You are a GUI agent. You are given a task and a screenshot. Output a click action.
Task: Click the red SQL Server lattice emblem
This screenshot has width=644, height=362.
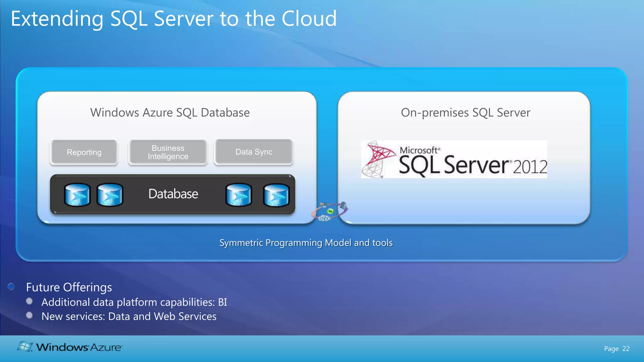[379, 159]
